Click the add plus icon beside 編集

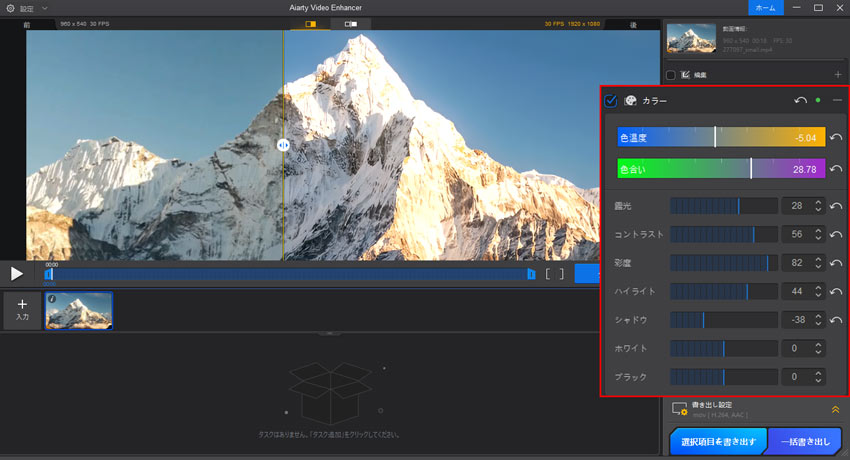point(837,75)
